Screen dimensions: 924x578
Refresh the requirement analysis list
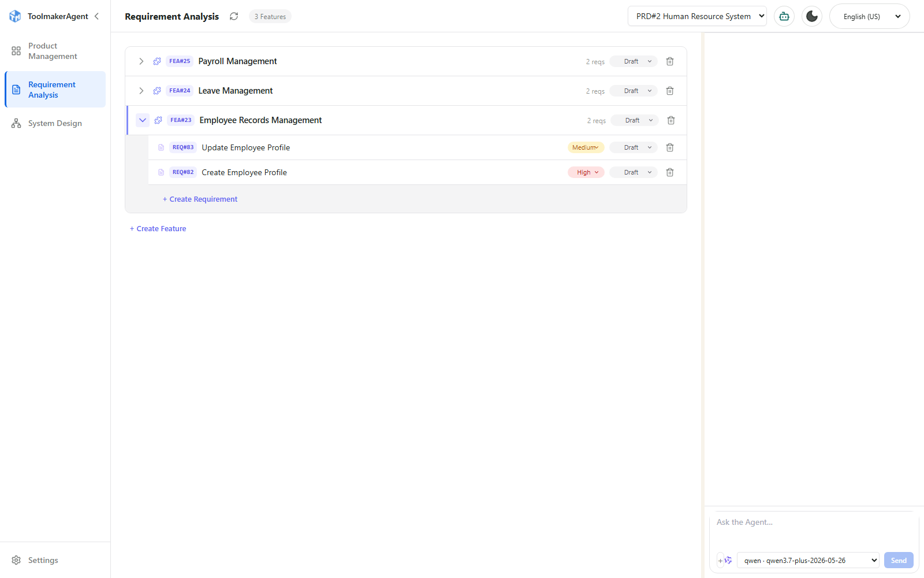point(234,16)
